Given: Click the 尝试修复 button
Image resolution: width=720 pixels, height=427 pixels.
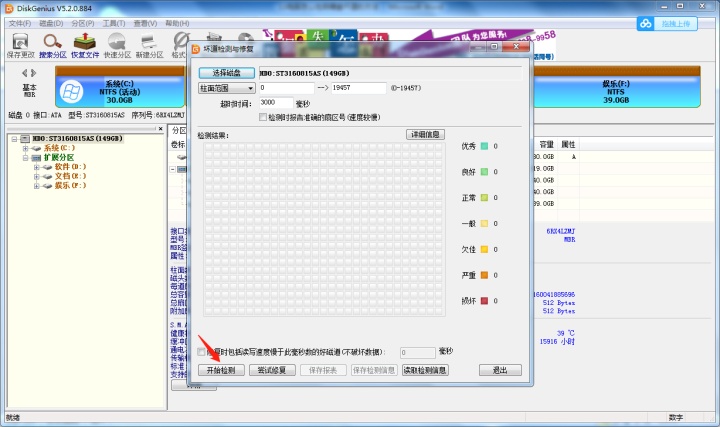Looking at the screenshot, I should 272,370.
